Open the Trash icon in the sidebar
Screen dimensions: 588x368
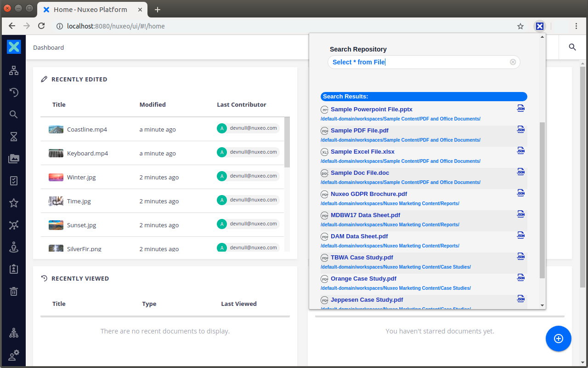(x=14, y=291)
